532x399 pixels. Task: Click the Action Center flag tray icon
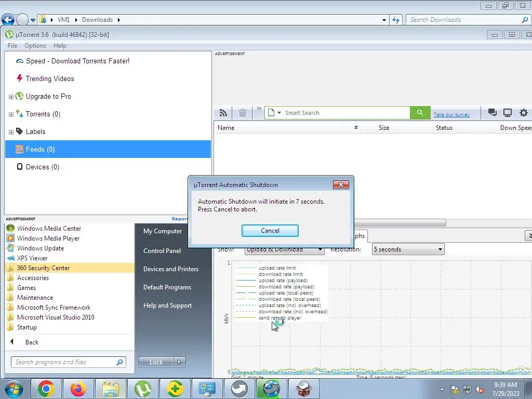pos(455,390)
